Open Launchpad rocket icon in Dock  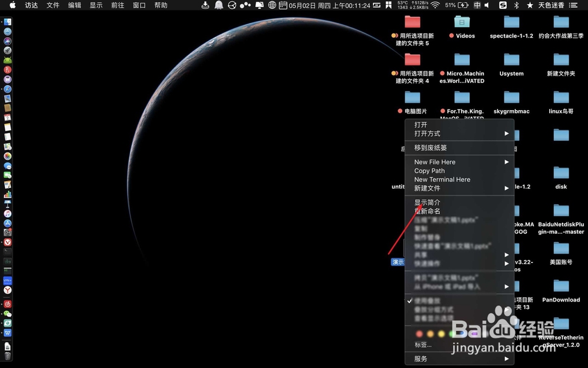(8, 50)
